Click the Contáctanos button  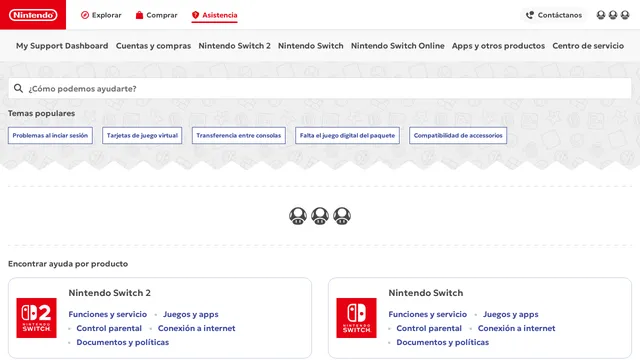pos(554,15)
